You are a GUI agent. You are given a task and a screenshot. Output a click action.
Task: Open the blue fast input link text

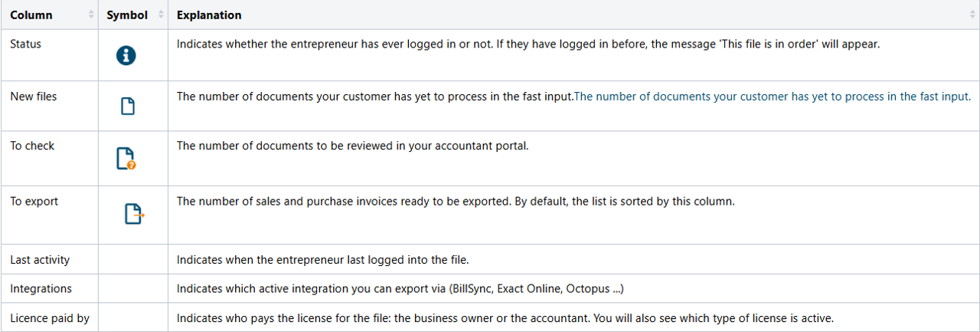coord(772,97)
